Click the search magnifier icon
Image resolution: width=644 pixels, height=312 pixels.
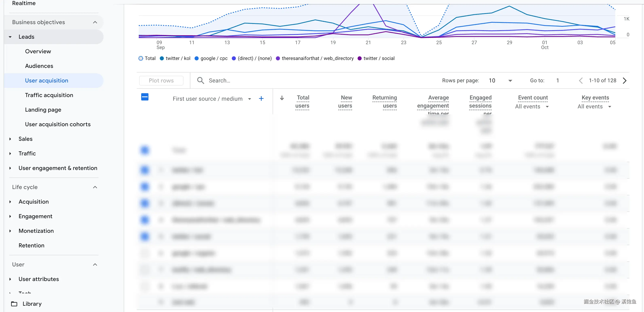[x=200, y=80]
